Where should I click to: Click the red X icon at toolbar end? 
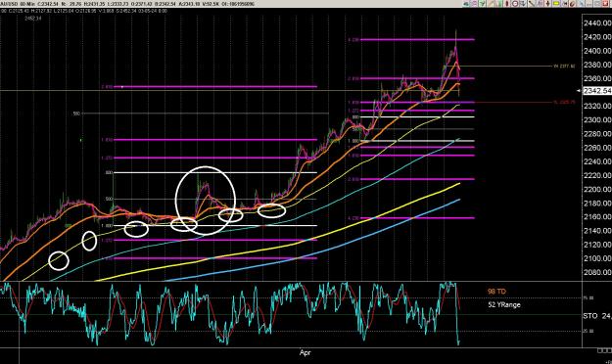(x=605, y=4)
